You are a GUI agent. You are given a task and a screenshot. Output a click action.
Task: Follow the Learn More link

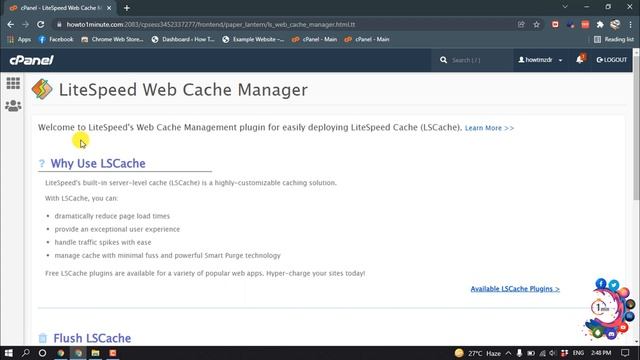point(489,128)
